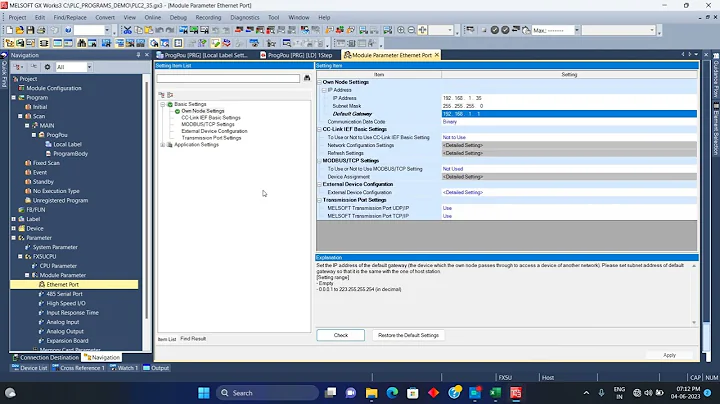
Task: Click the second tree icon above Basic Settings
Action: click(170, 95)
